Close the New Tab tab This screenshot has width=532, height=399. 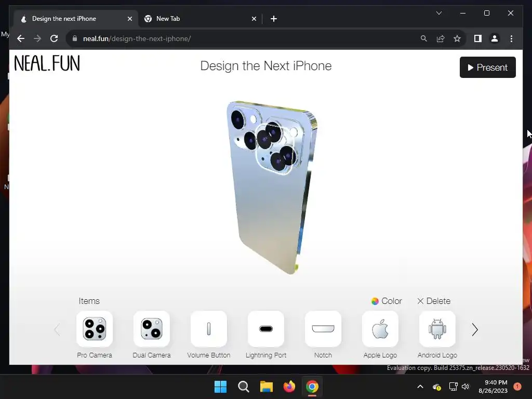click(x=254, y=19)
